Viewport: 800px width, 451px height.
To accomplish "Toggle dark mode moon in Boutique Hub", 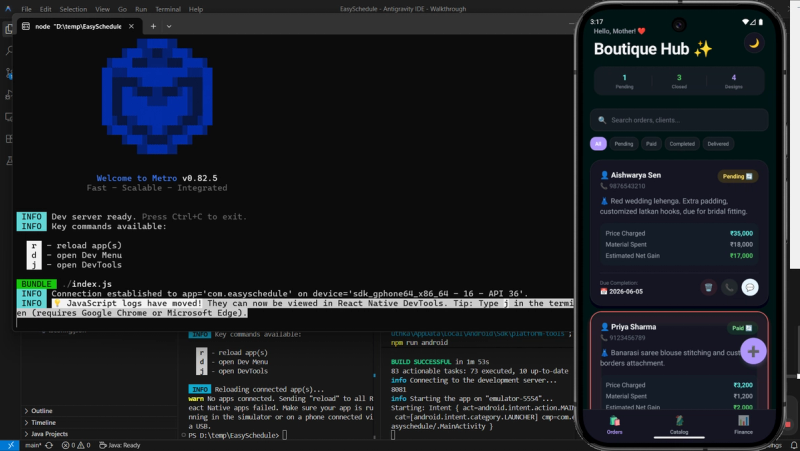I will [x=754, y=43].
